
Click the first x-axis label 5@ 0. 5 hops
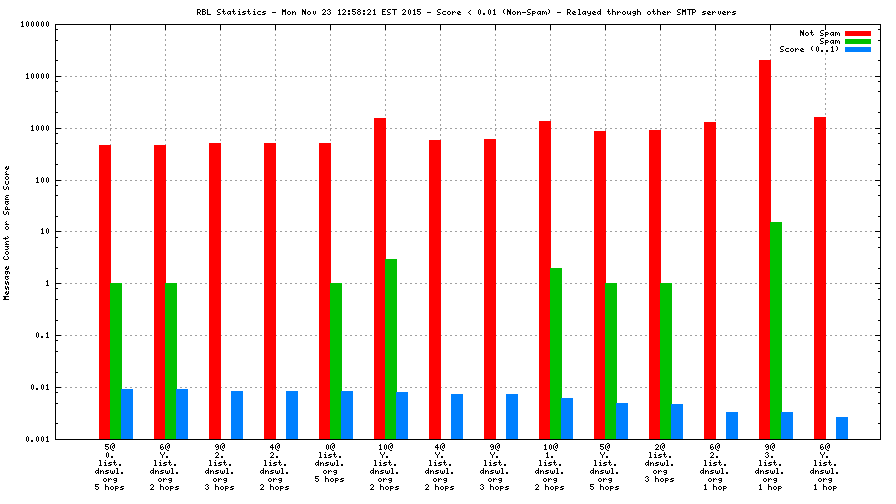coord(109,466)
